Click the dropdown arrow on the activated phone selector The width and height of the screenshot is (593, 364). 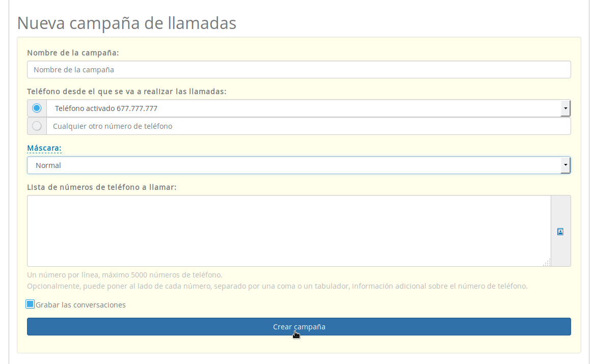click(564, 108)
